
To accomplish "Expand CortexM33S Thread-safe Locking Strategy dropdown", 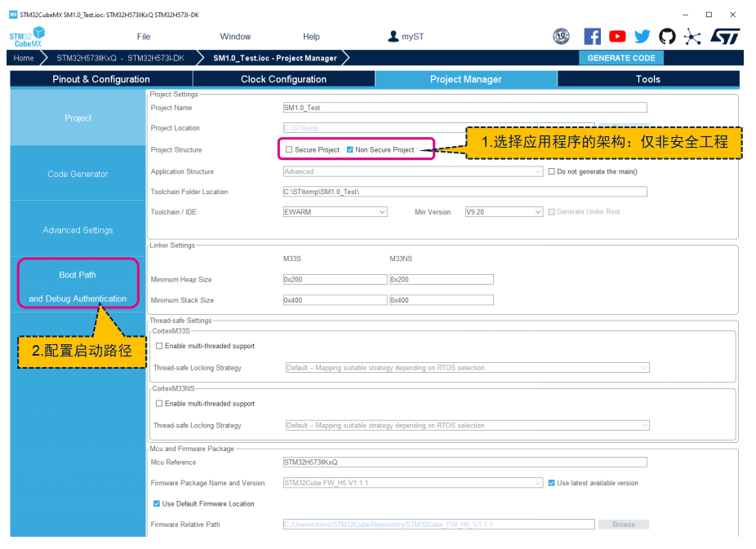I will [467, 368].
